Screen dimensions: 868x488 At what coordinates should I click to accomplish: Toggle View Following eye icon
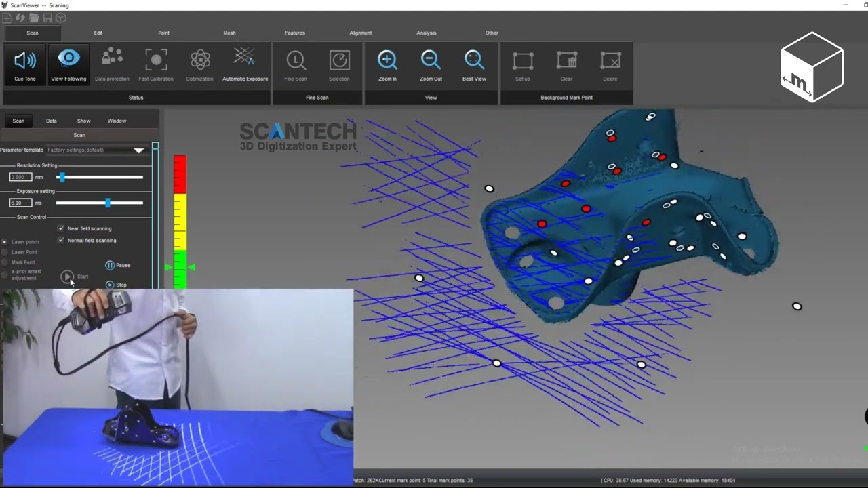[x=68, y=65]
